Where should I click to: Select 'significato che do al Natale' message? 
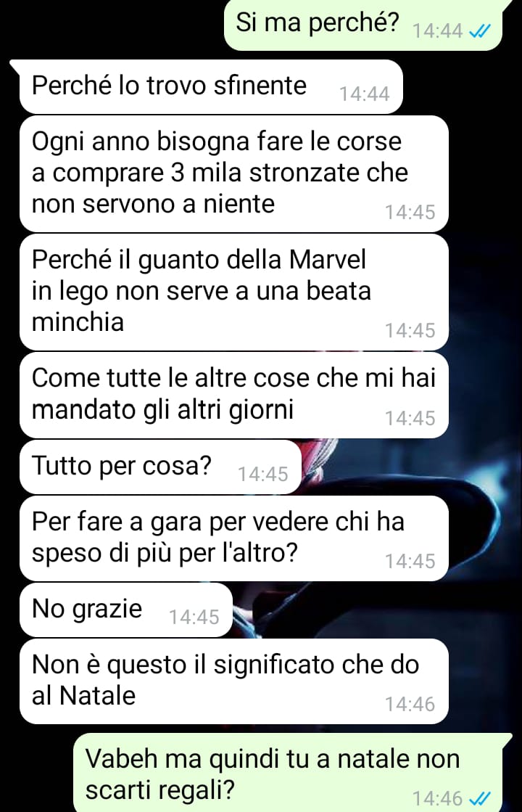(x=234, y=681)
